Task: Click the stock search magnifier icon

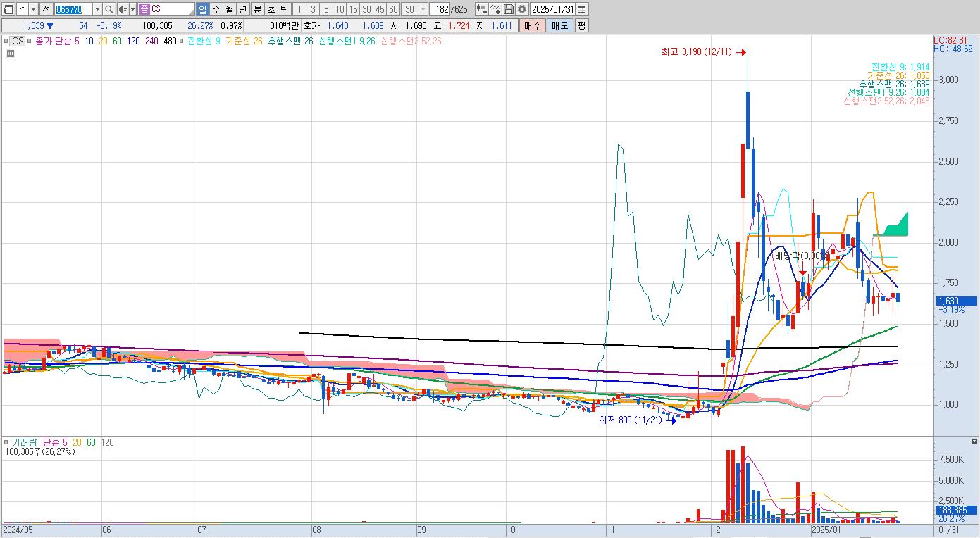Action: click(110, 9)
